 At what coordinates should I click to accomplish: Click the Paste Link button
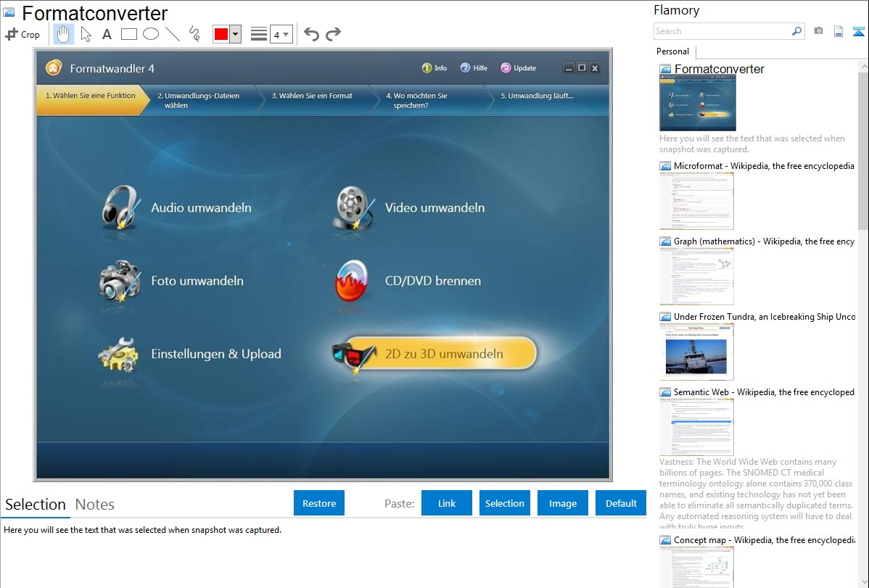click(x=447, y=503)
